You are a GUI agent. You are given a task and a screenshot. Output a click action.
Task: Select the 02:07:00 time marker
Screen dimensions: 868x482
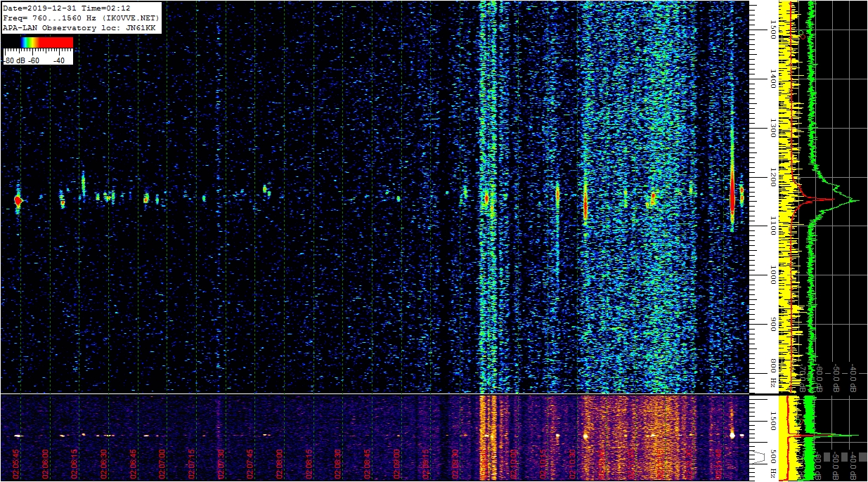coord(162,463)
